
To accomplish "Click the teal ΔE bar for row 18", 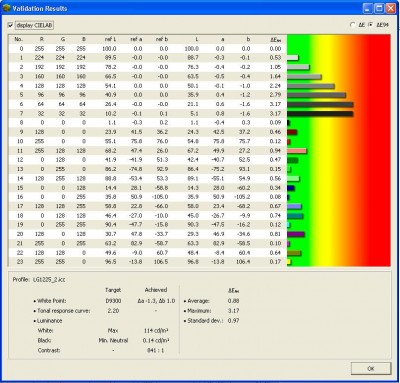I will coord(295,216).
